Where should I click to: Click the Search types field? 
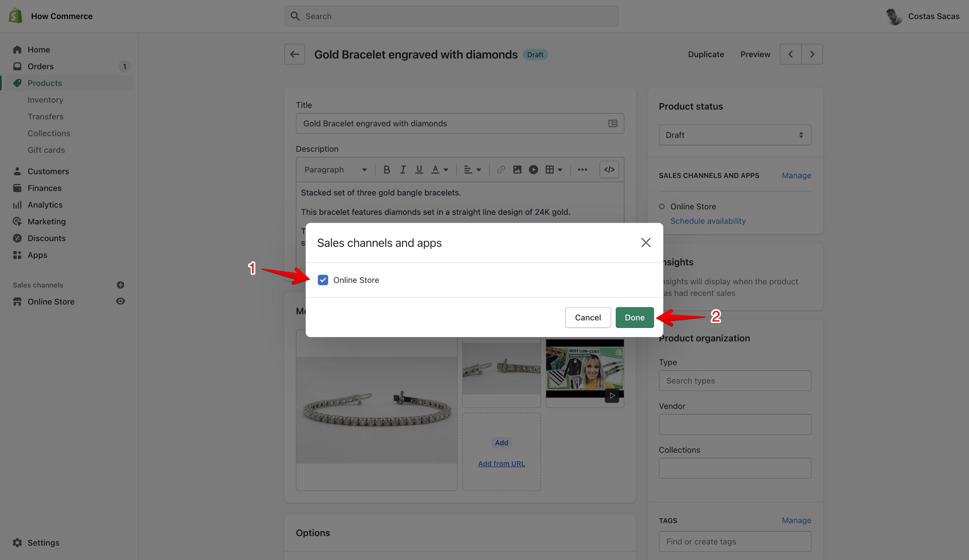tap(735, 380)
